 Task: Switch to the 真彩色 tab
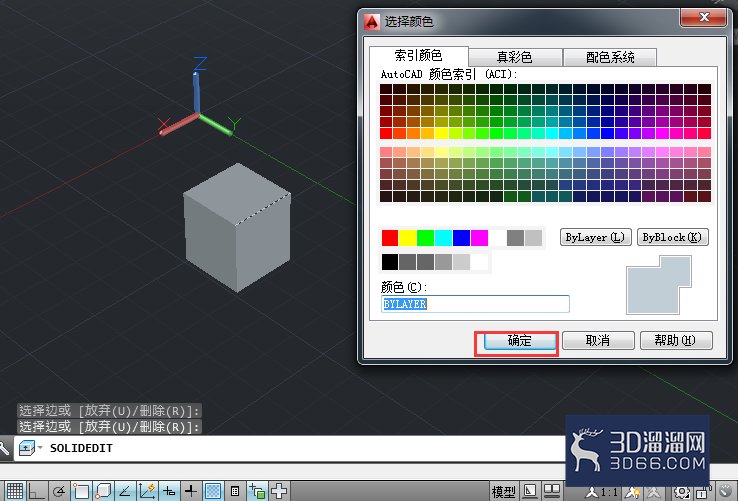pyautogui.click(x=515, y=57)
